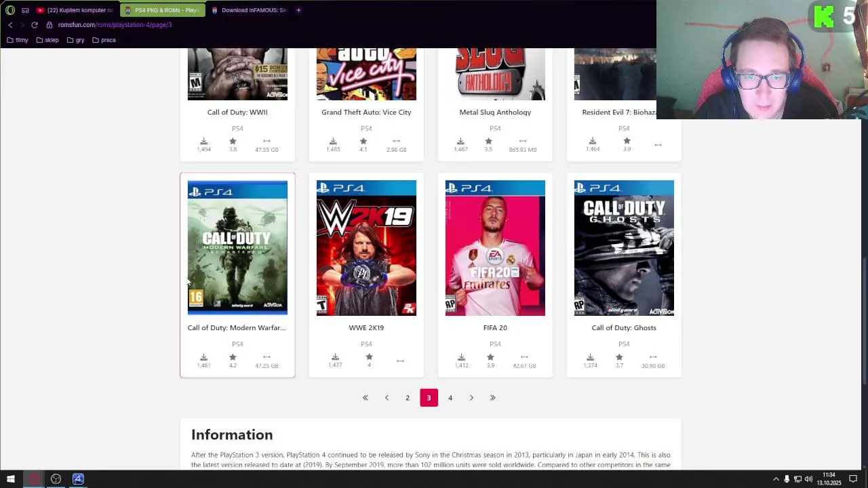Viewport: 868px width, 488px height.
Task: Open 'Call of Duty: Modern Warfar...' title link
Action: 237,328
